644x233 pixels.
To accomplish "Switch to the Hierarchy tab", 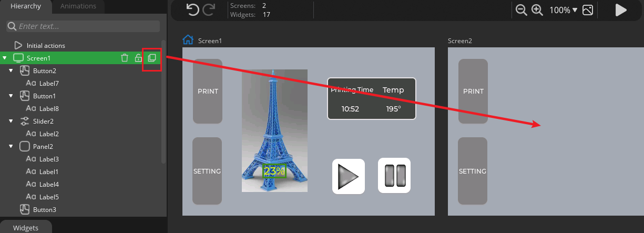I will tap(26, 6).
